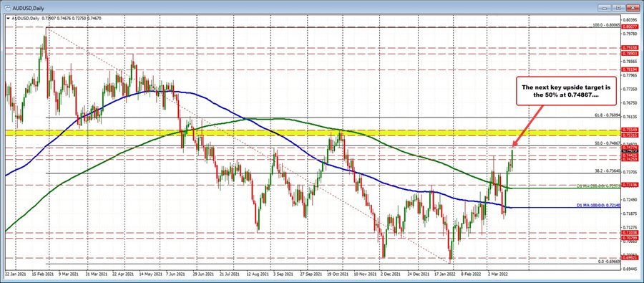The width and height of the screenshot is (644, 283).
Task: Click the 0.80395 price scale value
Action: point(629,19)
